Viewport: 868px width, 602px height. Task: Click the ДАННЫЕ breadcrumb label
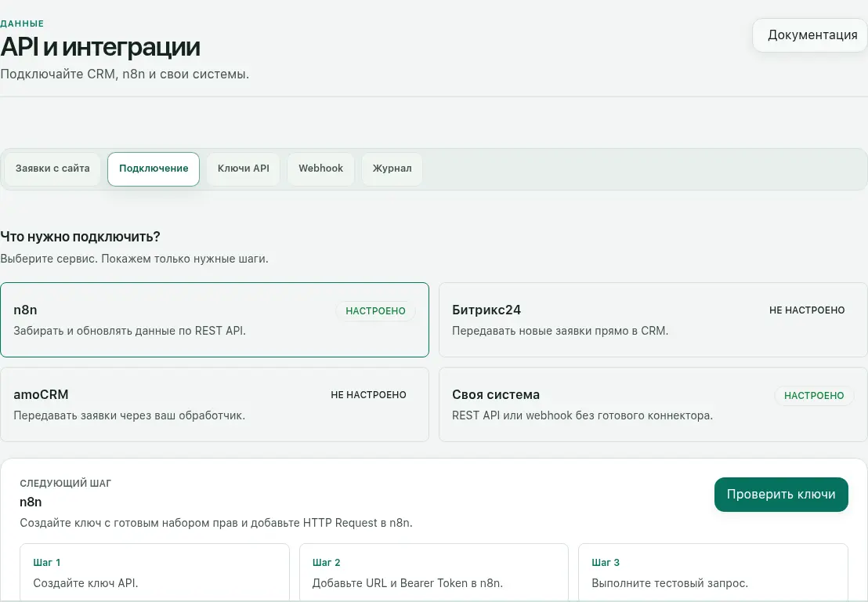pyautogui.click(x=22, y=24)
